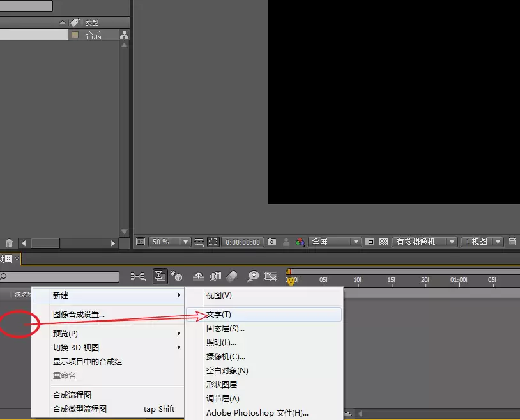Click the comp mini-flowchart icon in timeline
The image size is (520, 420).
pos(138,276)
